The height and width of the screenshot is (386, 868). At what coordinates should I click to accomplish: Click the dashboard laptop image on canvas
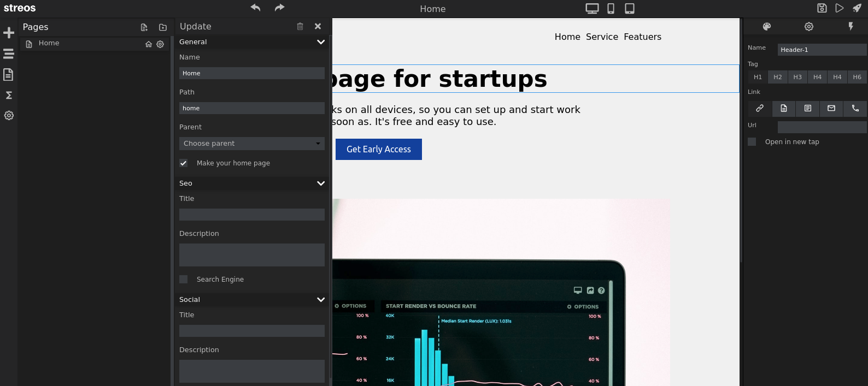pos(501,292)
